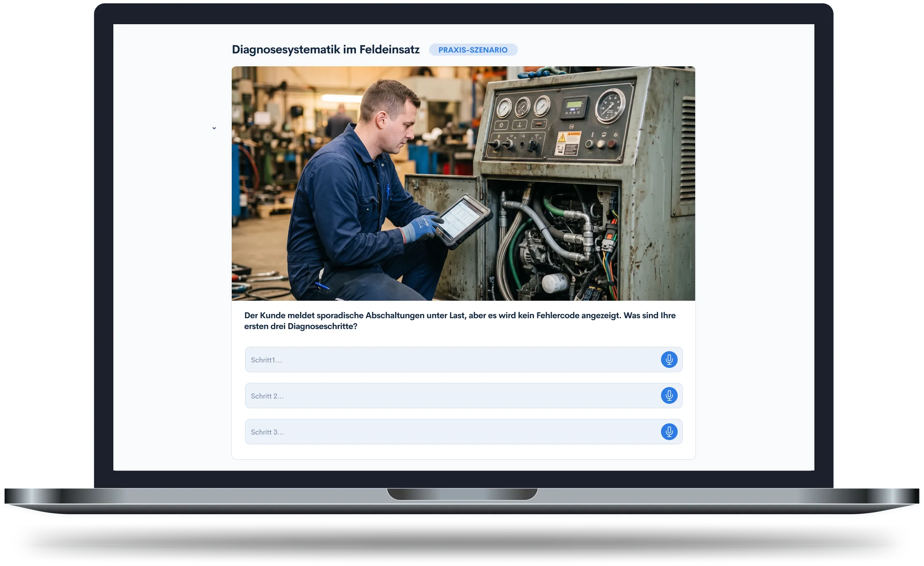Click the question text about sporadische Abschaltungen
Image resolution: width=924 pixels, height=566 pixels.
(x=460, y=321)
